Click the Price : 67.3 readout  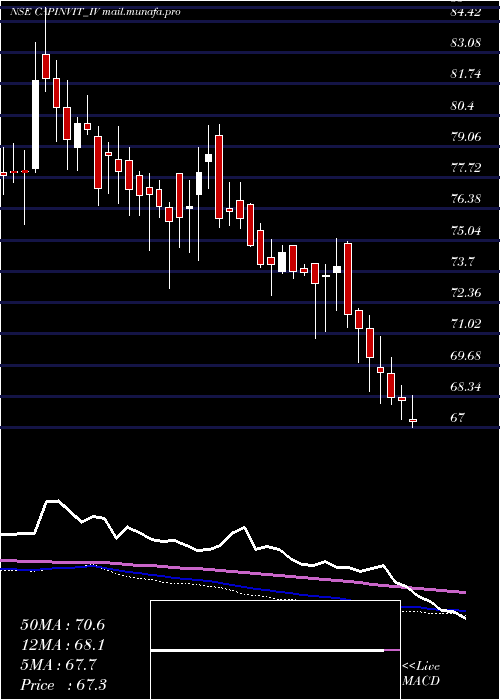63,685
